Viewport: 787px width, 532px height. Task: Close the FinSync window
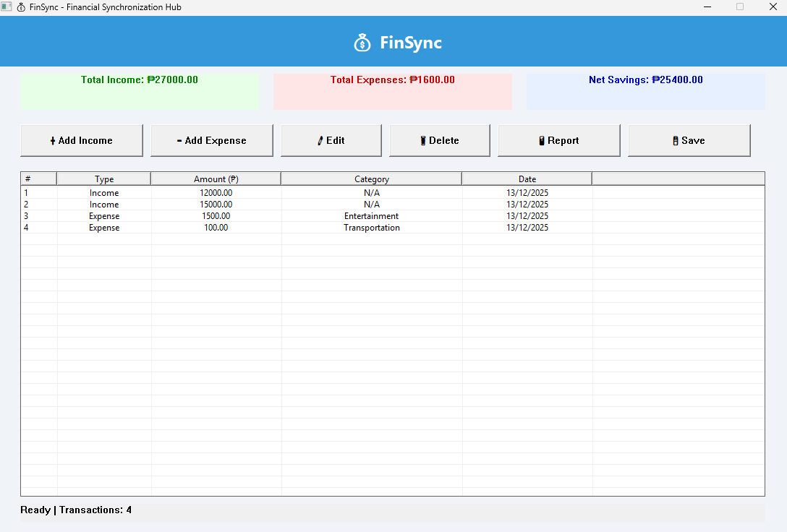[x=773, y=7]
